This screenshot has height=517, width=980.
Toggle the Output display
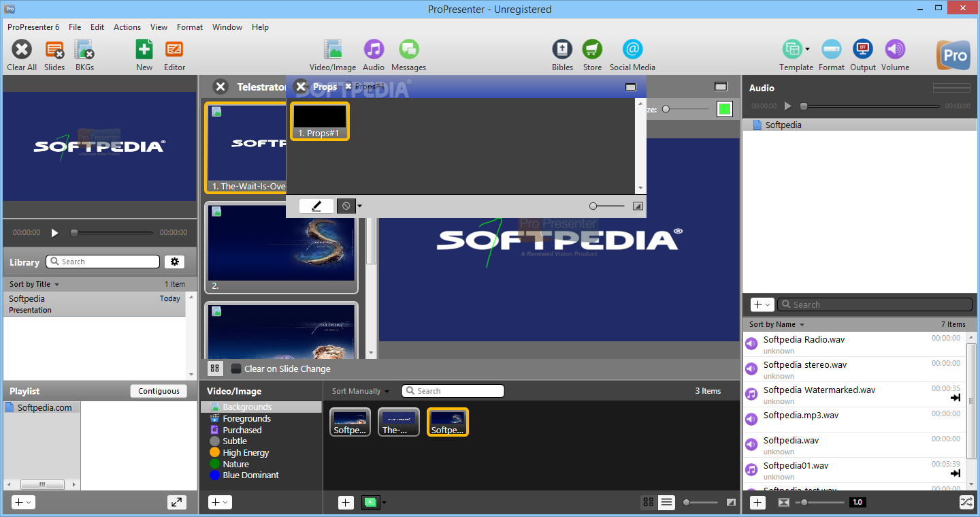[x=863, y=50]
